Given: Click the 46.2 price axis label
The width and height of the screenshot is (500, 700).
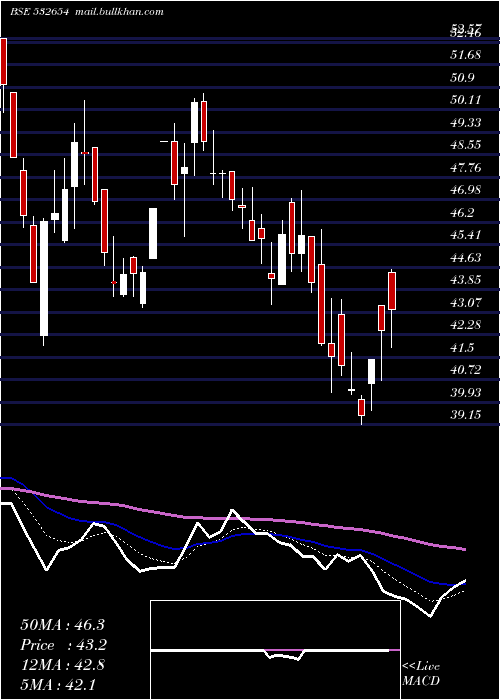Looking at the screenshot, I should (x=464, y=212).
